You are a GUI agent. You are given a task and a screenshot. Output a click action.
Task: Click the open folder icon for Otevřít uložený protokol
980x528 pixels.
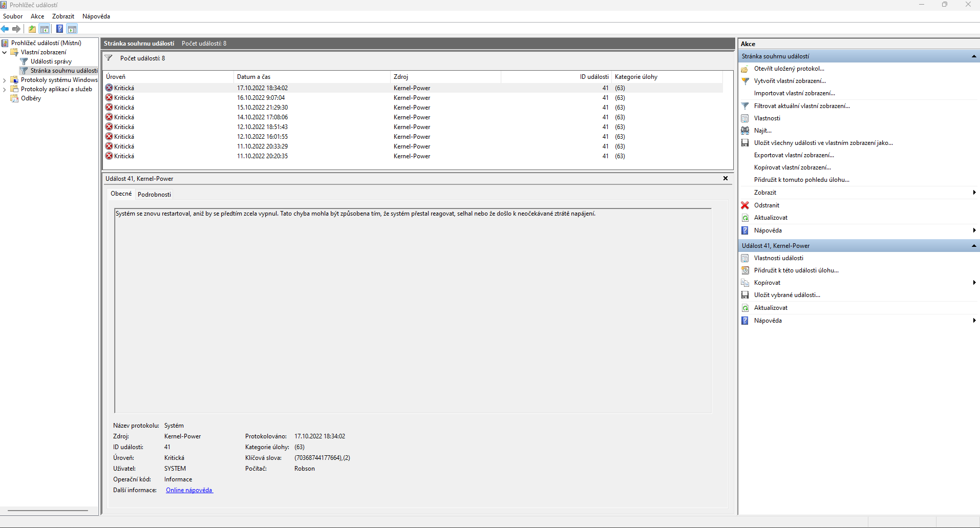click(x=745, y=69)
